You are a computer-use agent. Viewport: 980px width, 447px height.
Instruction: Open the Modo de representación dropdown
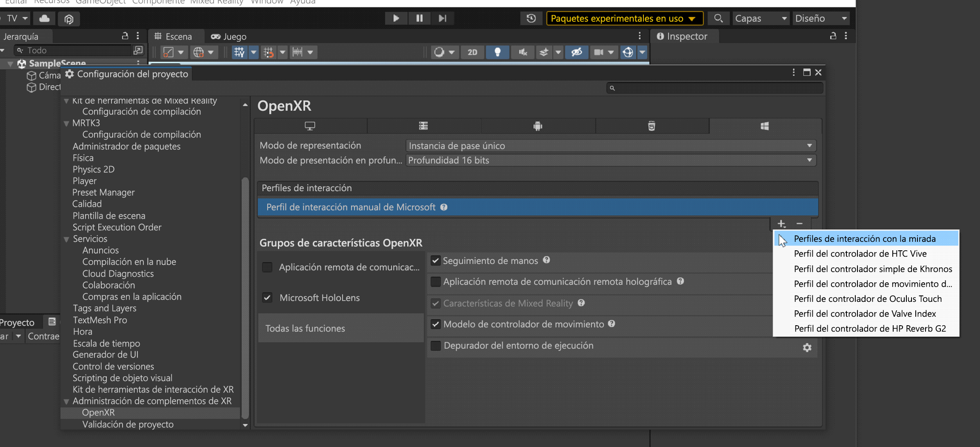[610, 145]
